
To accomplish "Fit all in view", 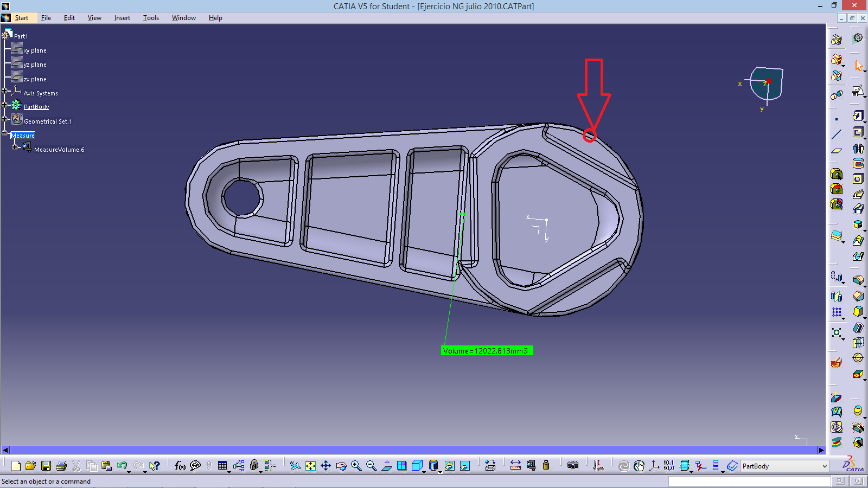I will pyautogui.click(x=310, y=466).
